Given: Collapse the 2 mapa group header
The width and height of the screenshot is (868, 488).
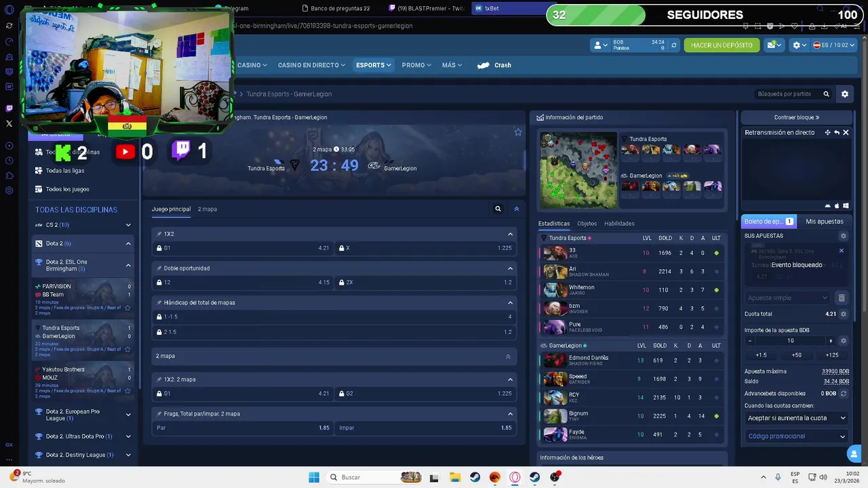Looking at the screenshot, I should coord(508,356).
